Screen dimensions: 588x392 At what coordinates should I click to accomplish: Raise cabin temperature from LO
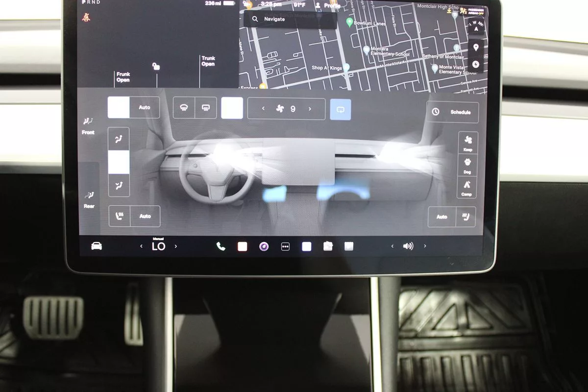click(x=176, y=246)
